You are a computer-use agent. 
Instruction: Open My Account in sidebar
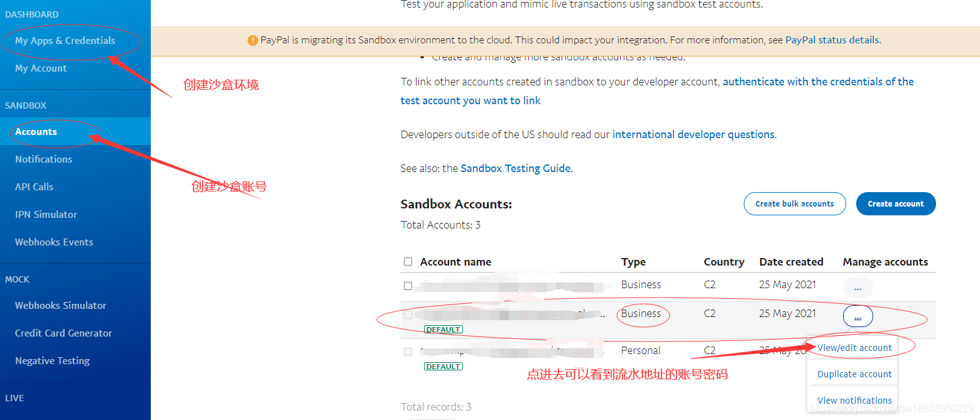point(41,68)
